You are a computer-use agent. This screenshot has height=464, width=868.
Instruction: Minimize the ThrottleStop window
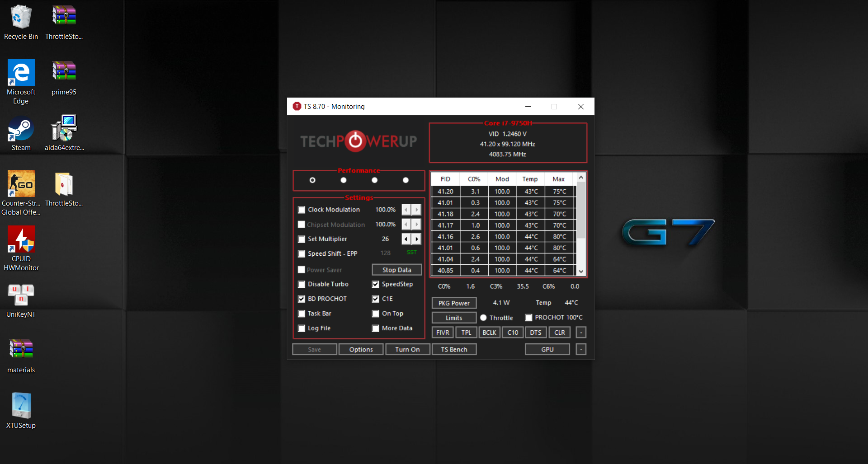[528, 107]
